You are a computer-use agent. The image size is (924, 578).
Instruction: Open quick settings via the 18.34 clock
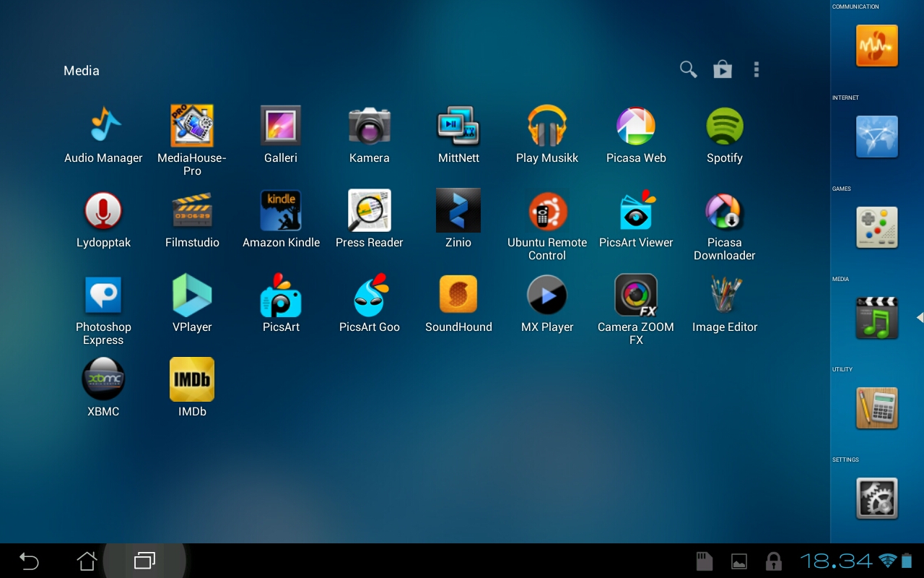pos(836,561)
